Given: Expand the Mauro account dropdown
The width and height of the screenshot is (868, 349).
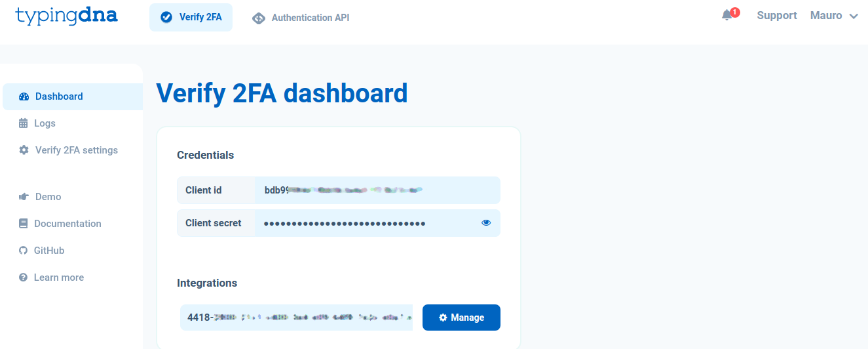Looking at the screenshot, I should [x=834, y=16].
